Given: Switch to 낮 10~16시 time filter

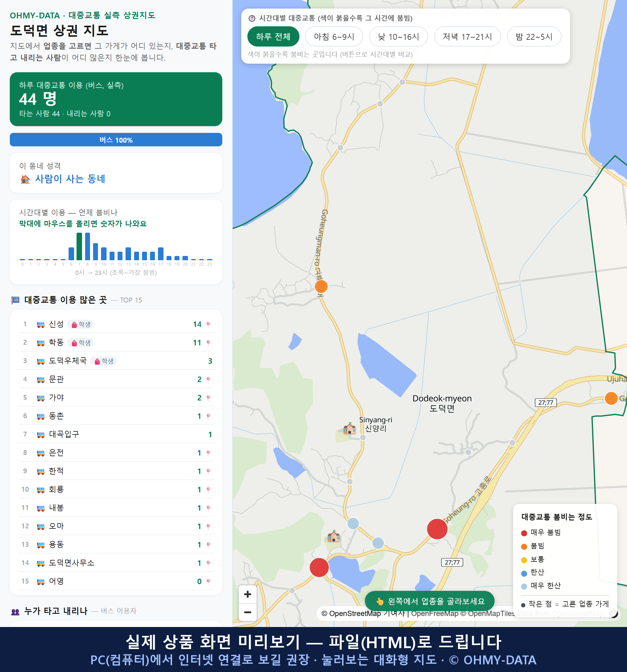Looking at the screenshot, I should coord(398,36).
